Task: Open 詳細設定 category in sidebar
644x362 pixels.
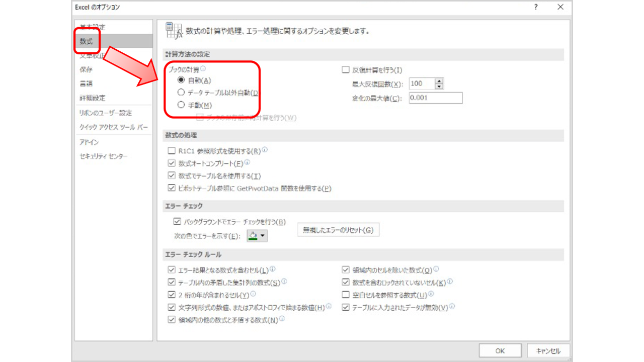Action: coord(92,98)
